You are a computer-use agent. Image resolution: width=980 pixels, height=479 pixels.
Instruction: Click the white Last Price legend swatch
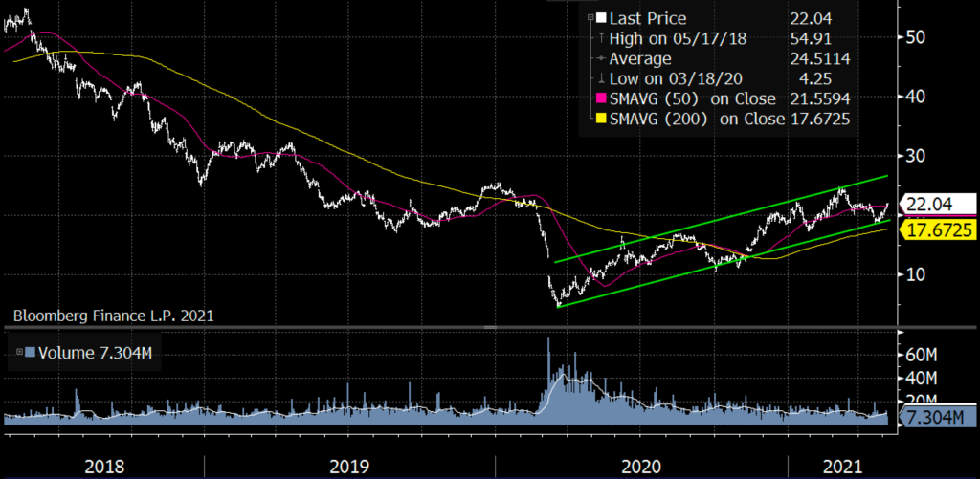coord(601,18)
